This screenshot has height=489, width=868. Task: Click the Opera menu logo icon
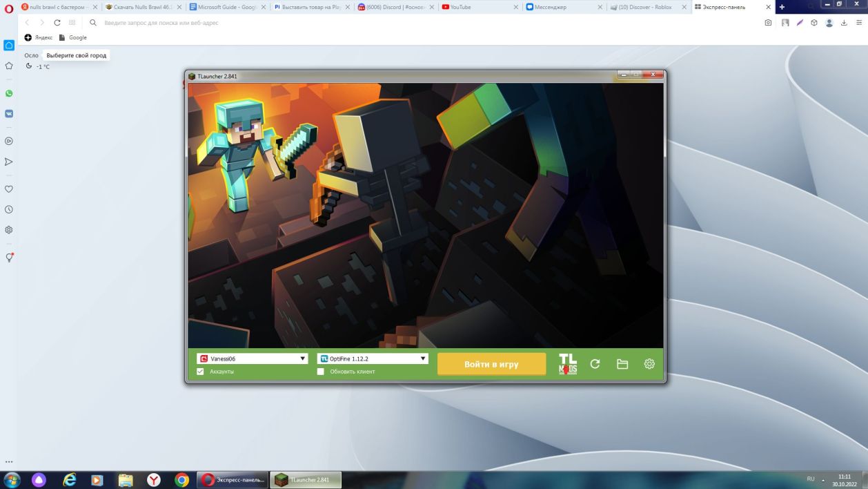(x=9, y=8)
